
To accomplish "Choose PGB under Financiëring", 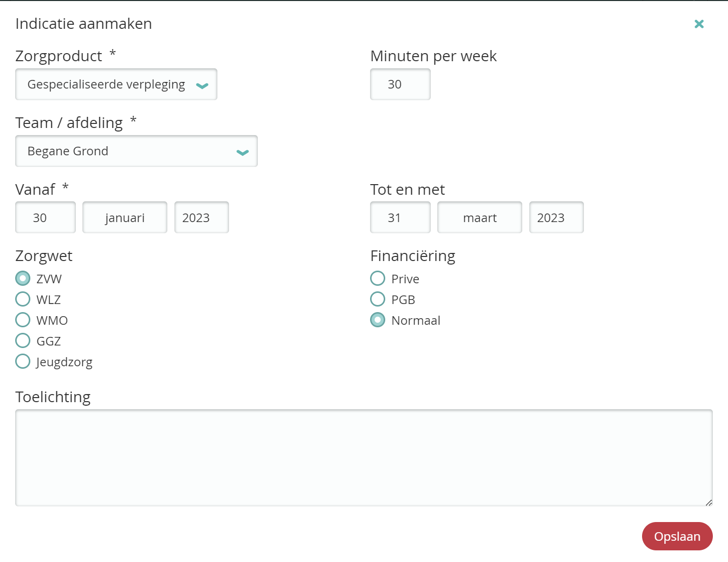I will point(378,299).
